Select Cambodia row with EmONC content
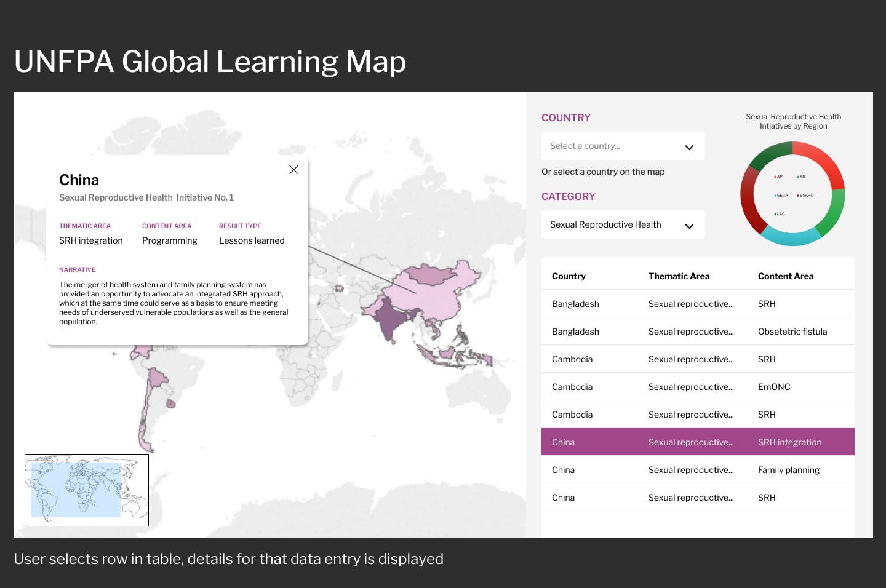Screen dimensions: 886x588 (698, 387)
